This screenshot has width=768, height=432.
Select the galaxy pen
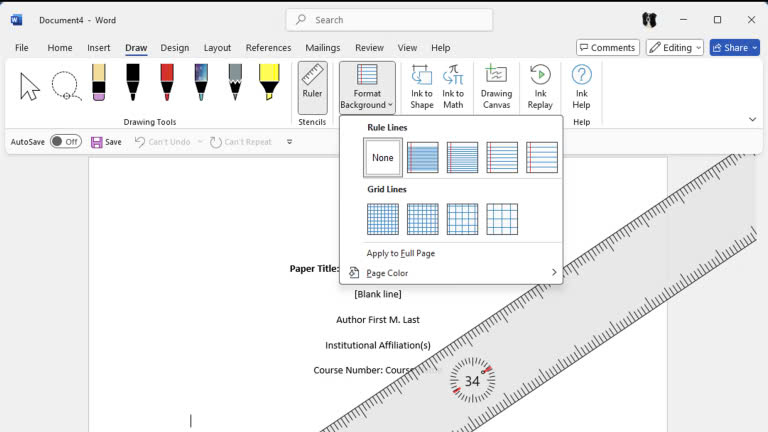coord(201,83)
